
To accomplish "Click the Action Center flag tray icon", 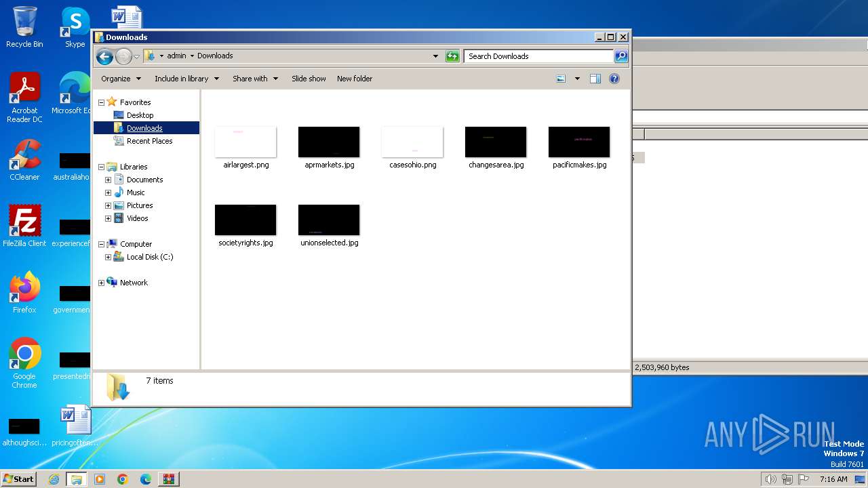I will pyautogui.click(x=804, y=479).
